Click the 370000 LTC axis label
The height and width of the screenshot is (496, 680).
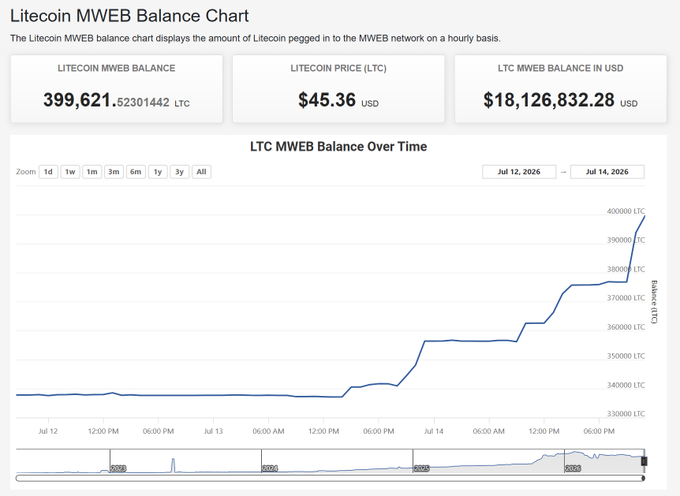626,298
